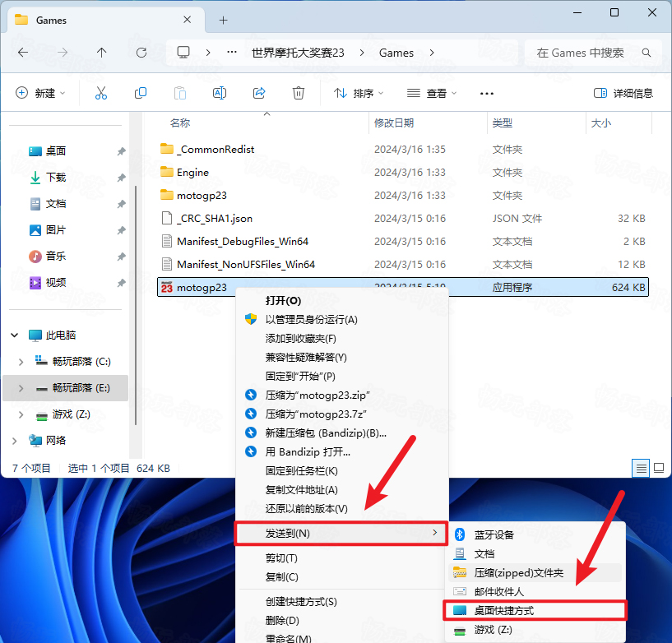Screen dimensions: 672x643
Task: Sort by Date modified (修改日期) header
Action: click(x=394, y=123)
